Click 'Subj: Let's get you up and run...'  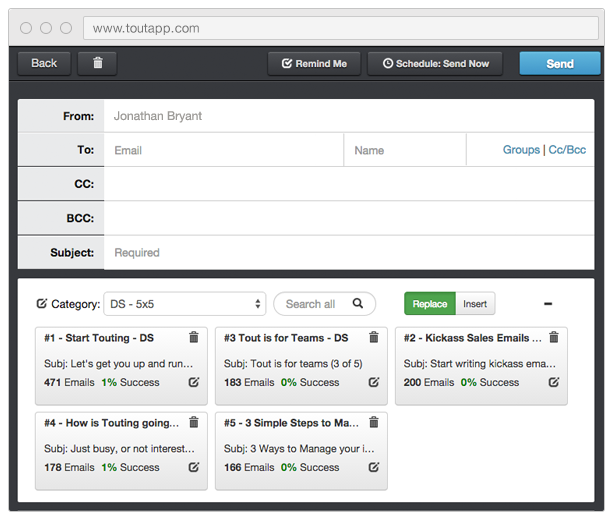(118, 364)
